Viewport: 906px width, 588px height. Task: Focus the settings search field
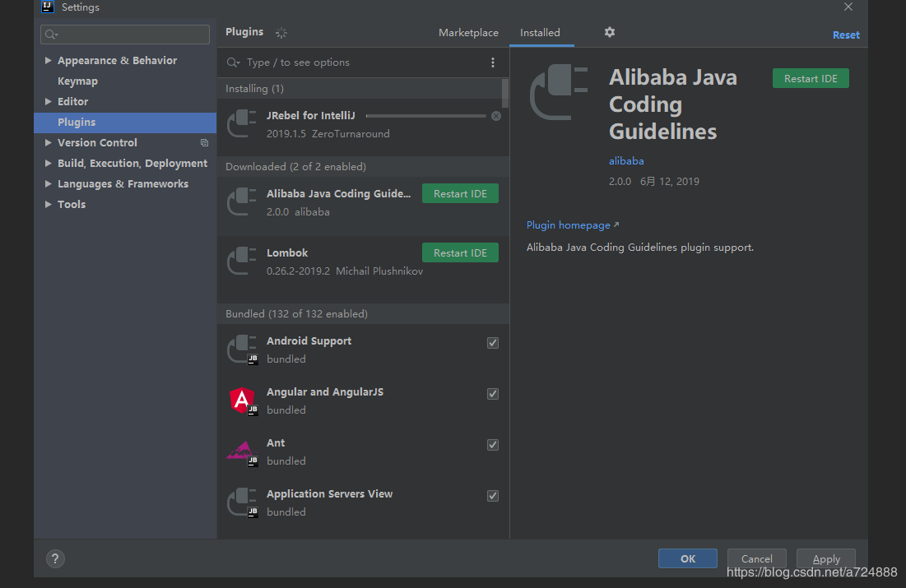[x=125, y=35]
